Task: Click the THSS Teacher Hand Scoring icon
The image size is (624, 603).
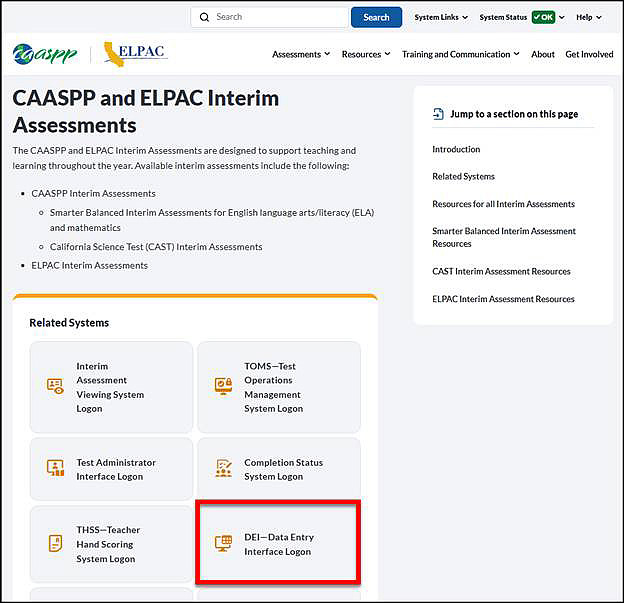Action: pyautogui.click(x=55, y=543)
